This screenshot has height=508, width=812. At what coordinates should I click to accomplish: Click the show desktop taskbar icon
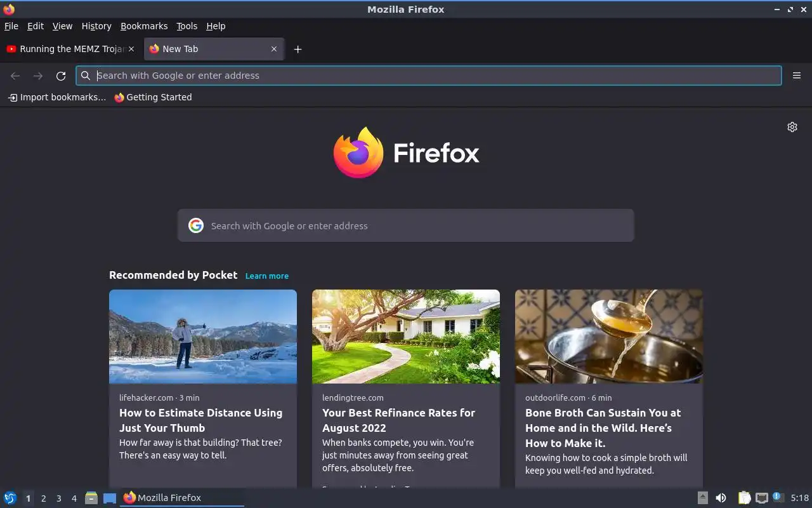(110, 498)
